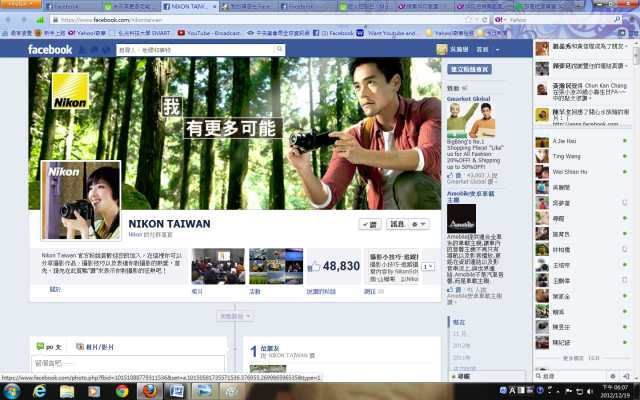Open the (1) Facebook bookmark
Viewport: 640px width, 400px height.
coord(333,33)
